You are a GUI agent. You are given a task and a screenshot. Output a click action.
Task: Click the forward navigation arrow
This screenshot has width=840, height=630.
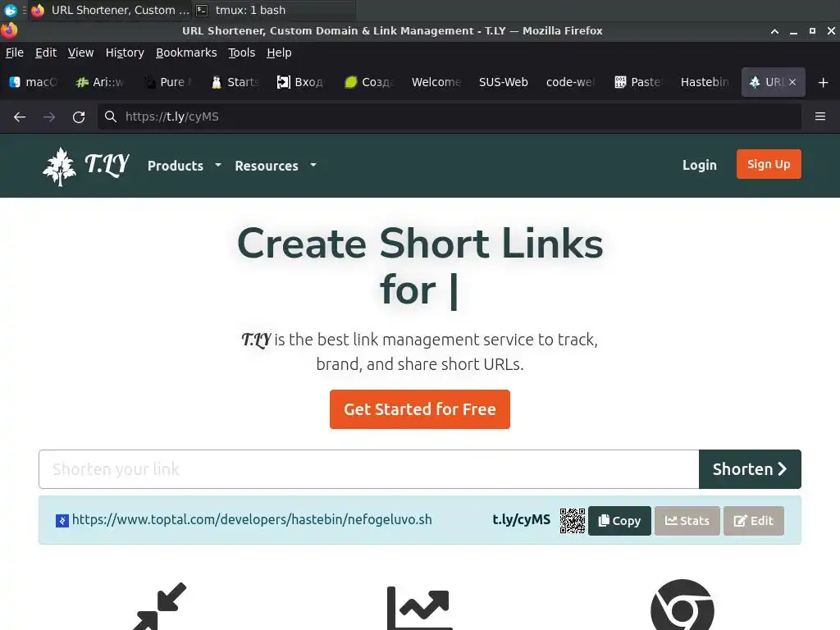click(x=49, y=116)
